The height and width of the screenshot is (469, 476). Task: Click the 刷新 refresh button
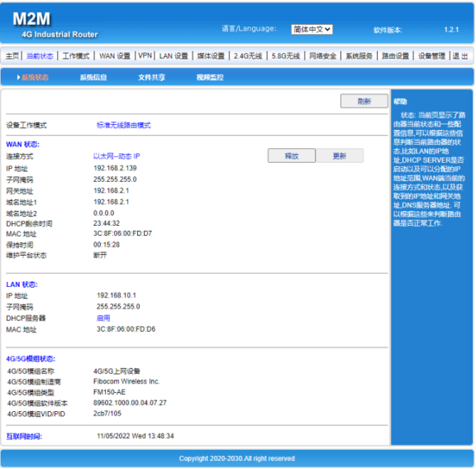coord(364,101)
